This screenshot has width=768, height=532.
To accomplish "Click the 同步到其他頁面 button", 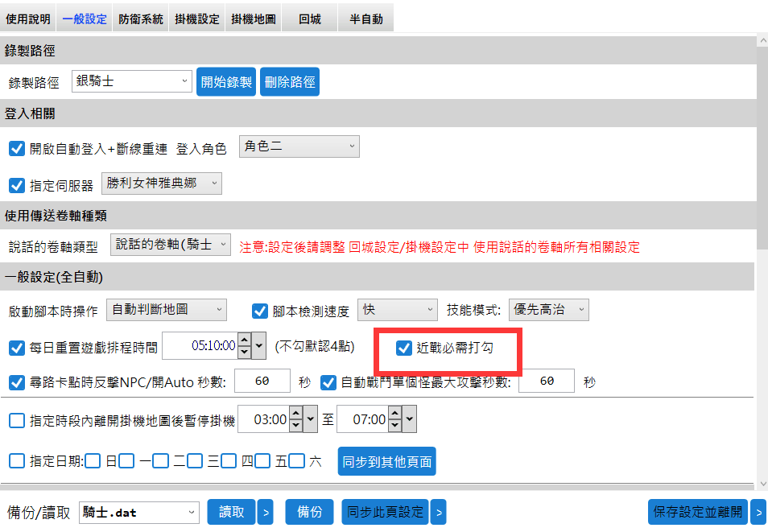I will tap(386, 462).
